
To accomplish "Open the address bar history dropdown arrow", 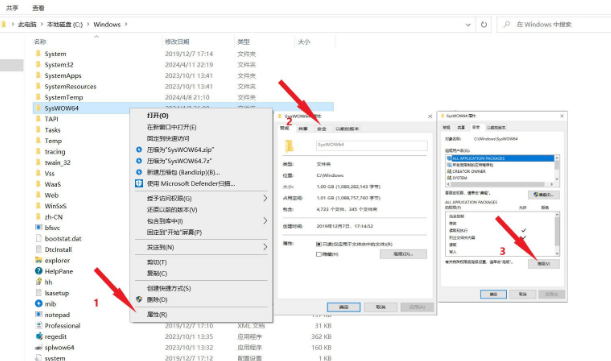I will pyautogui.click(x=468, y=25).
